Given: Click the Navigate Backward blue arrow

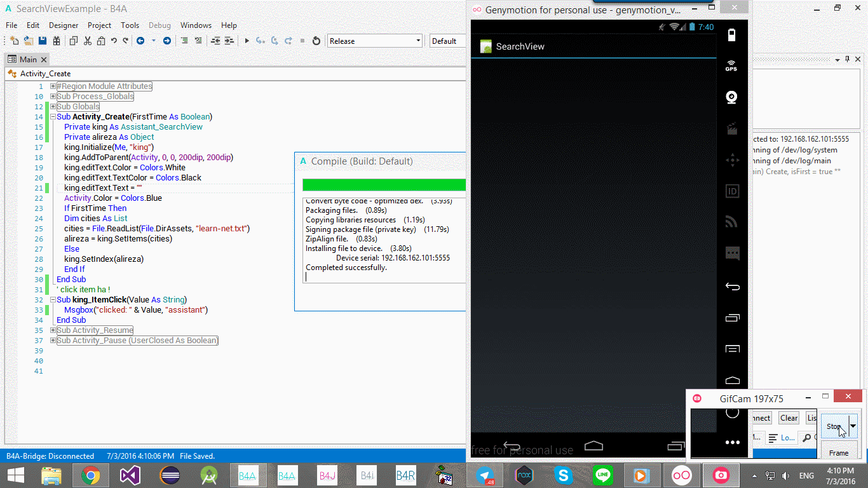Looking at the screenshot, I should [x=140, y=41].
